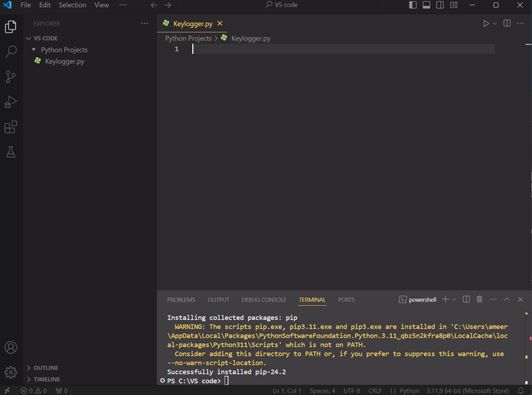Click CRLF end-of-line selector
The width and height of the screenshot is (532, 395).
pos(375,391)
